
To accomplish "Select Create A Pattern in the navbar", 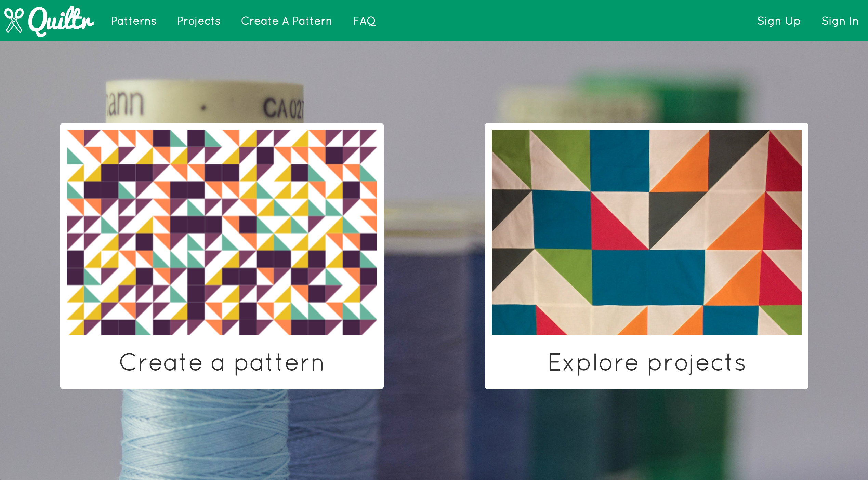I will coord(287,21).
